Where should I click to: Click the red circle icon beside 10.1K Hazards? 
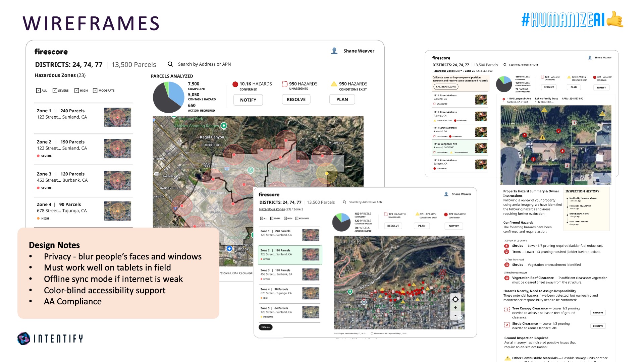235,84
